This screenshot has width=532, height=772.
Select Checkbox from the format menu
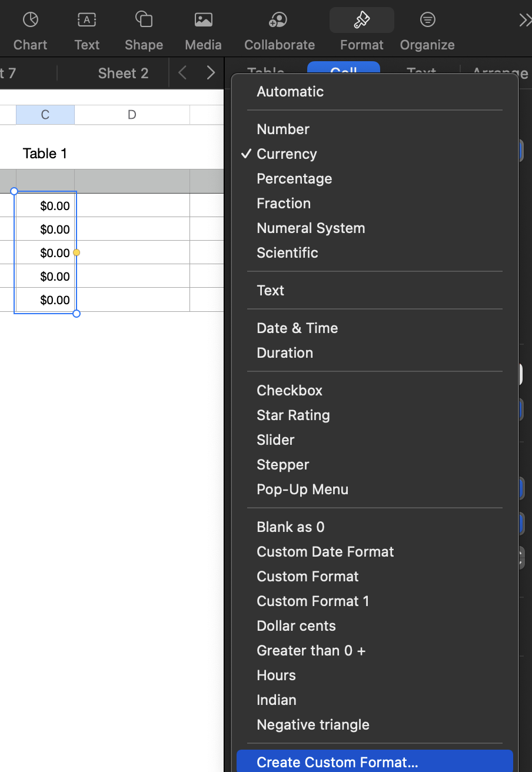click(x=290, y=391)
